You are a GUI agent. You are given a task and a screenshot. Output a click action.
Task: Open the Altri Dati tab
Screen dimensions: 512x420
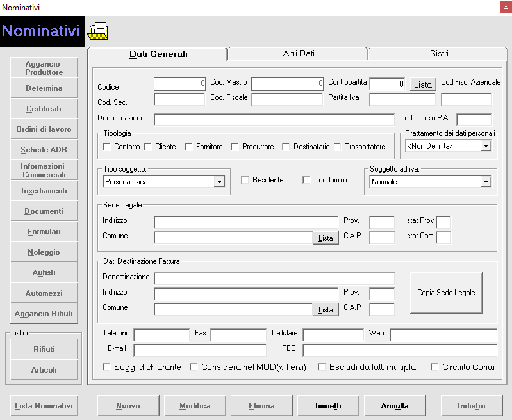299,54
